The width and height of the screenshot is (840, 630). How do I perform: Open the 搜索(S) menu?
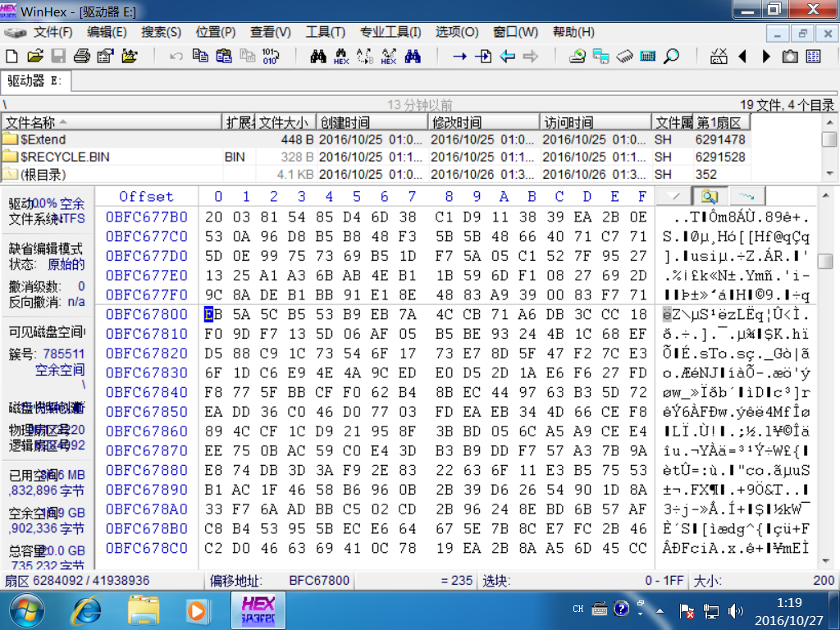tap(162, 32)
